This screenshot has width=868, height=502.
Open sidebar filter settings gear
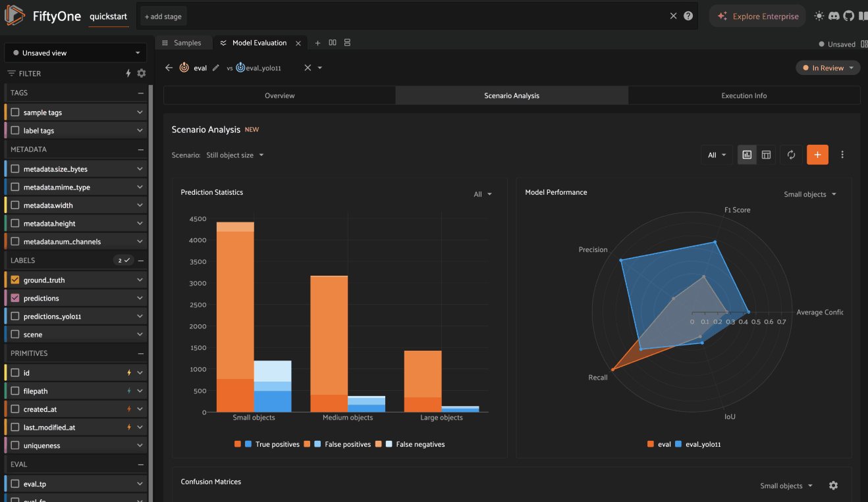click(x=141, y=74)
